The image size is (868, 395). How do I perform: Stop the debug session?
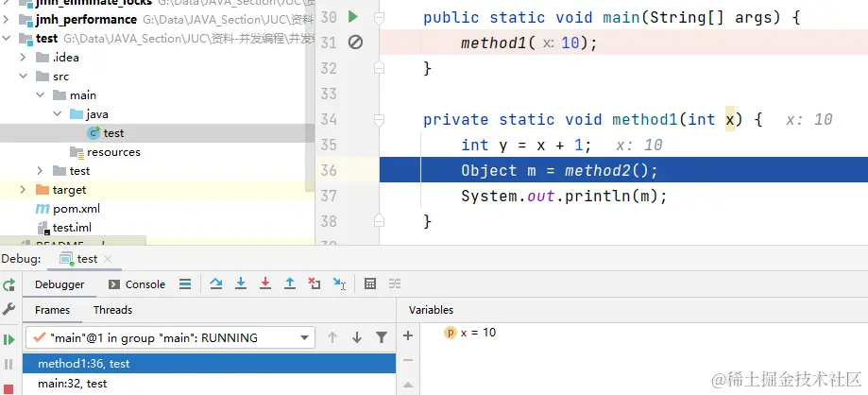coord(9,389)
